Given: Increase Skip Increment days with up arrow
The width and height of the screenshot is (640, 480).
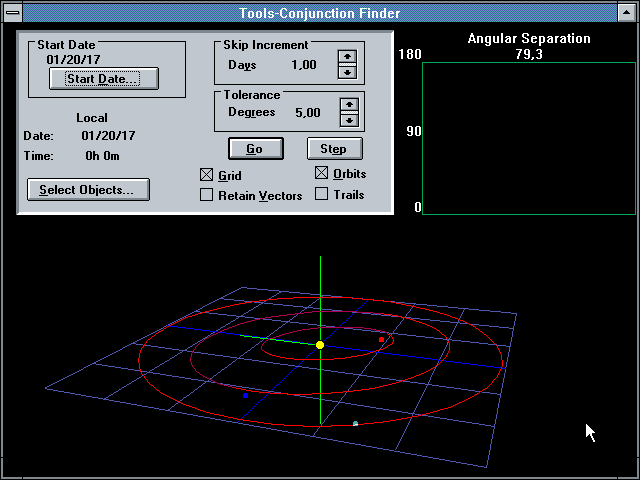Looking at the screenshot, I should pyautogui.click(x=348, y=58).
